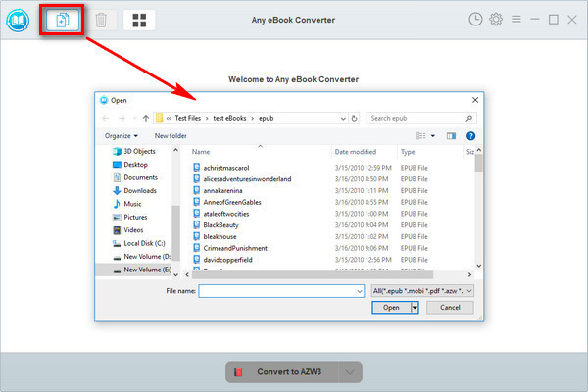
Task: Select file alicesadventuresinwonderland
Action: coord(247,179)
